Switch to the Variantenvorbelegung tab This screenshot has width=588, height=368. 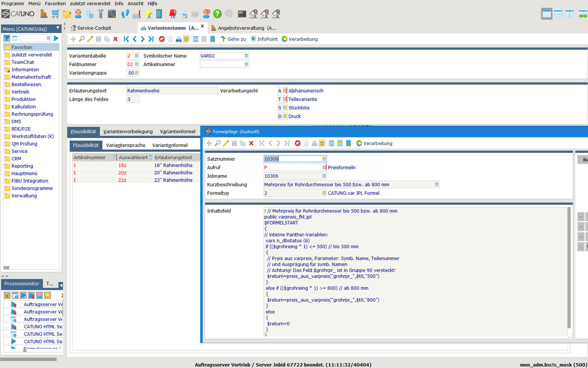click(128, 131)
